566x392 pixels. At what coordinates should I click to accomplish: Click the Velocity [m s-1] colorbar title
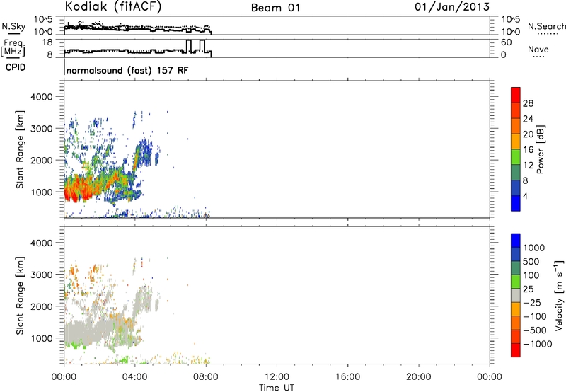click(x=559, y=295)
